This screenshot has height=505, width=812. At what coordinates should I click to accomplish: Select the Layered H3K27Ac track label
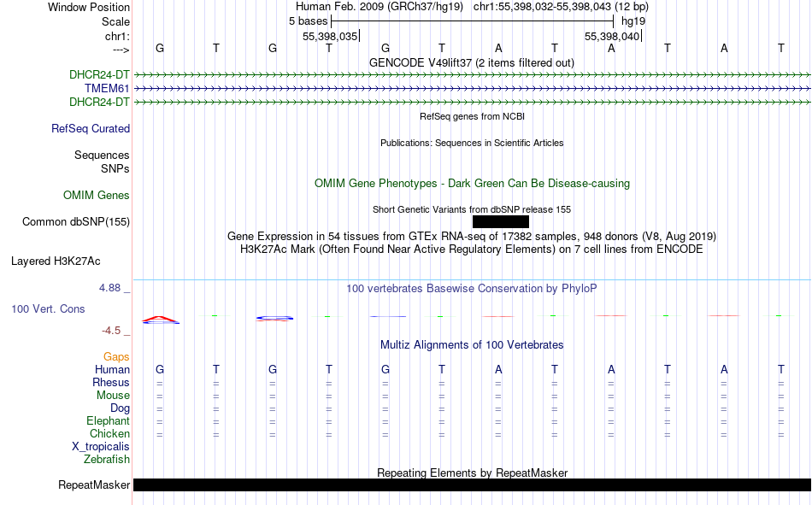click(56, 261)
